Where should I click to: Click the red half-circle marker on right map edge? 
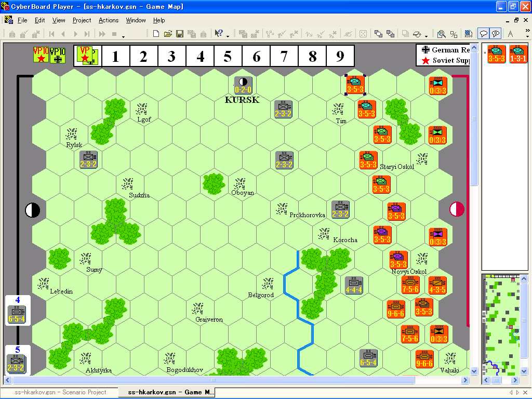(457, 209)
